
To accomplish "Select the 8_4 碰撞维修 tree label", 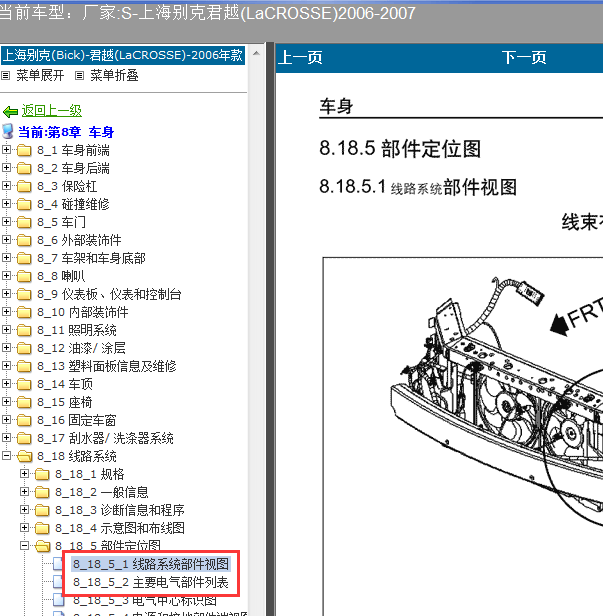I will [x=73, y=204].
